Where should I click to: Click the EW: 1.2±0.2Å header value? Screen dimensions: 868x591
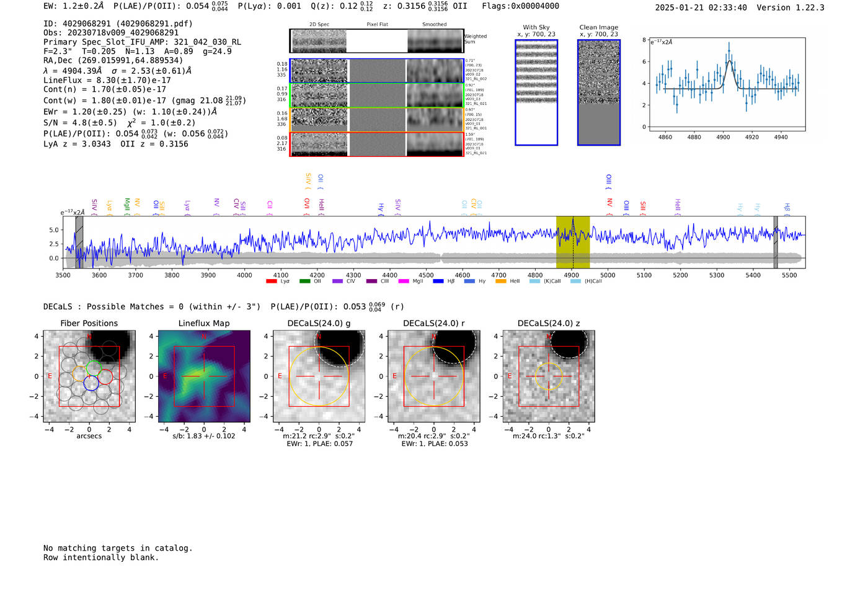tap(74, 6)
